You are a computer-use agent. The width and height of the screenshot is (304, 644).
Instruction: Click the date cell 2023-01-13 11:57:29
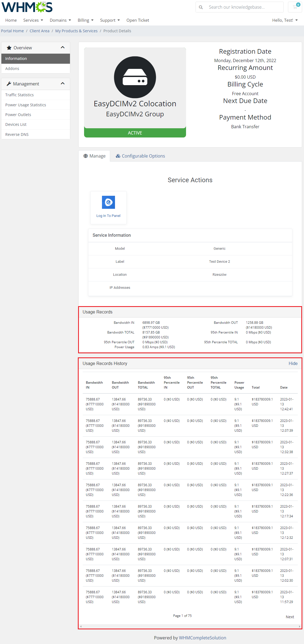(287, 597)
